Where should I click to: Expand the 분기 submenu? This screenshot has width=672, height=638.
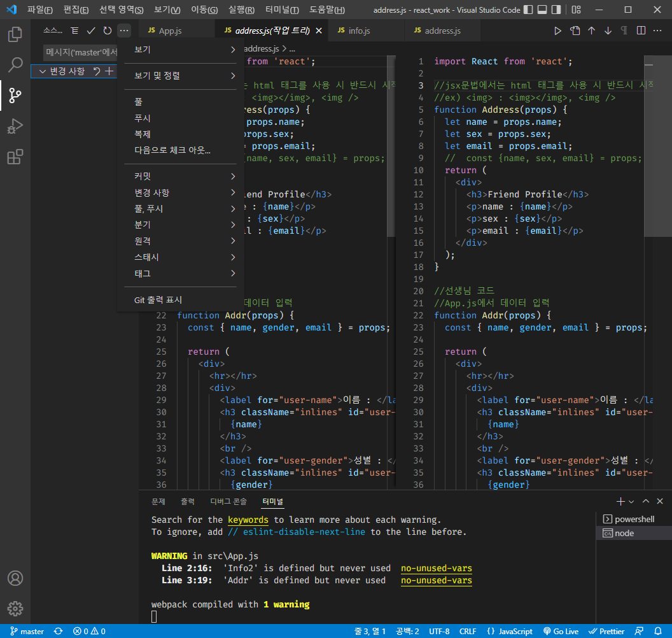click(x=181, y=225)
